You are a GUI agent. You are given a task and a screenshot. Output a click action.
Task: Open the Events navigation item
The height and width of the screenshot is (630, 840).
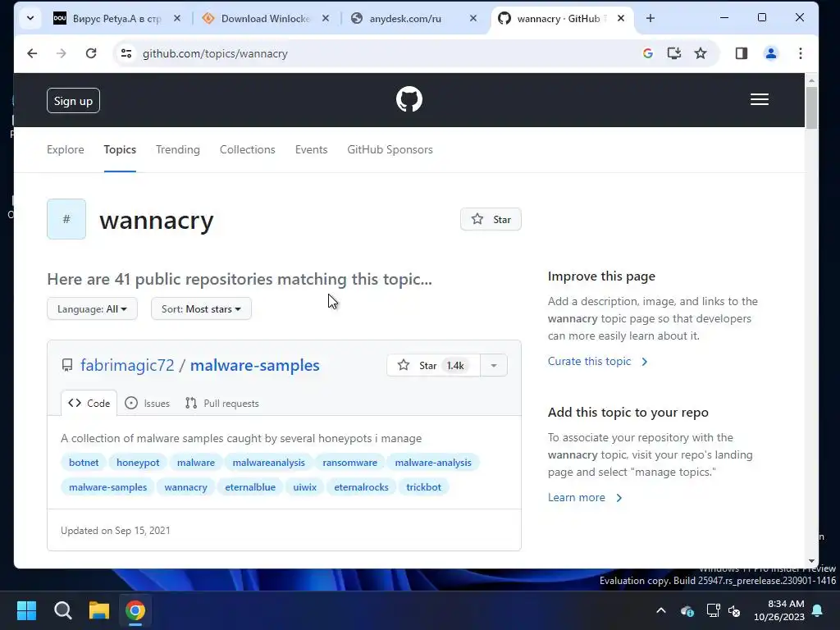311,149
